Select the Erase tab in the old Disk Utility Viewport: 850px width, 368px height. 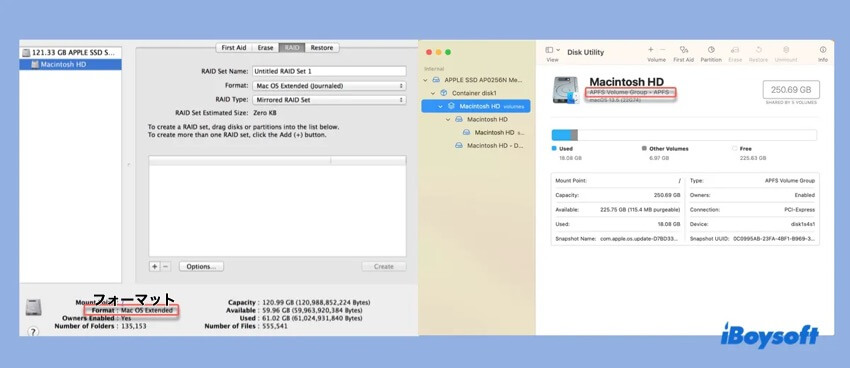[x=265, y=48]
